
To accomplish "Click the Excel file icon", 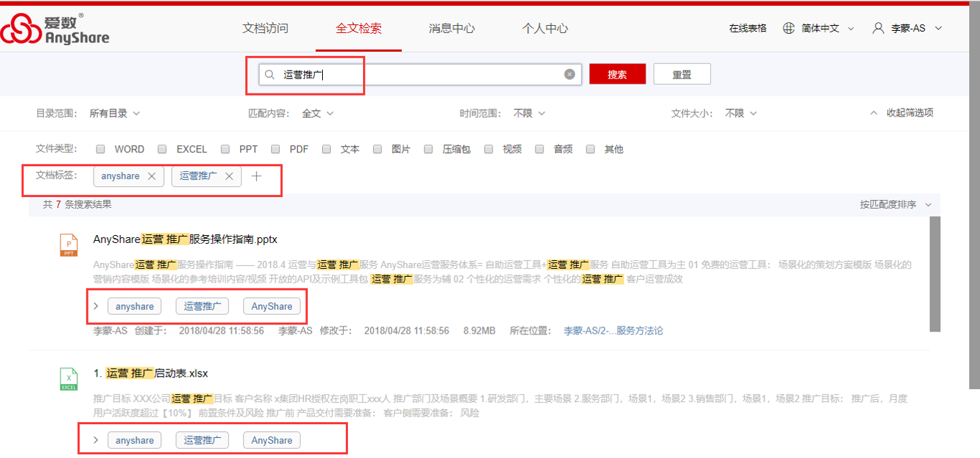I will (69, 379).
